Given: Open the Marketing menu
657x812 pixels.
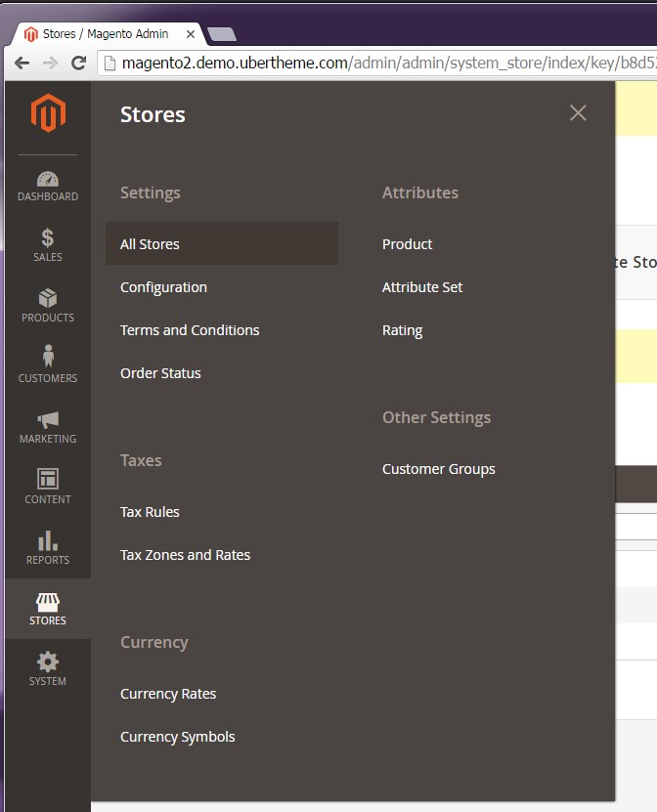Looking at the screenshot, I should 48,427.
